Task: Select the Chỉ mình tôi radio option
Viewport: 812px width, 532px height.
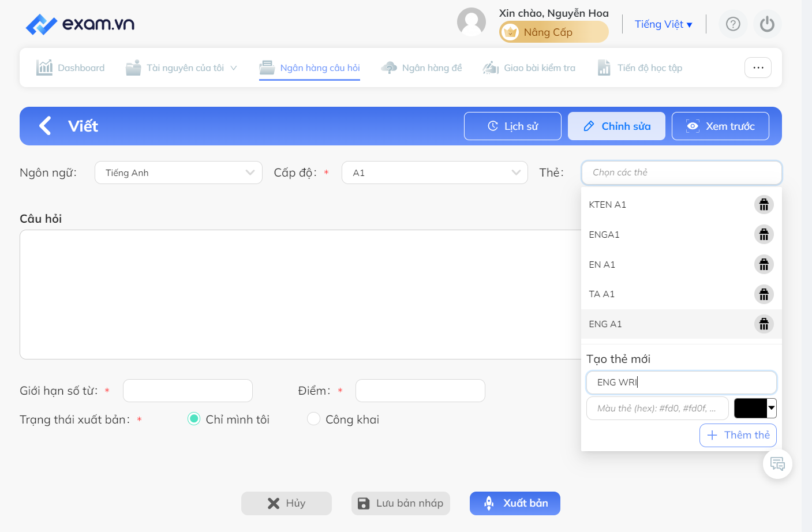Action: 194,419
